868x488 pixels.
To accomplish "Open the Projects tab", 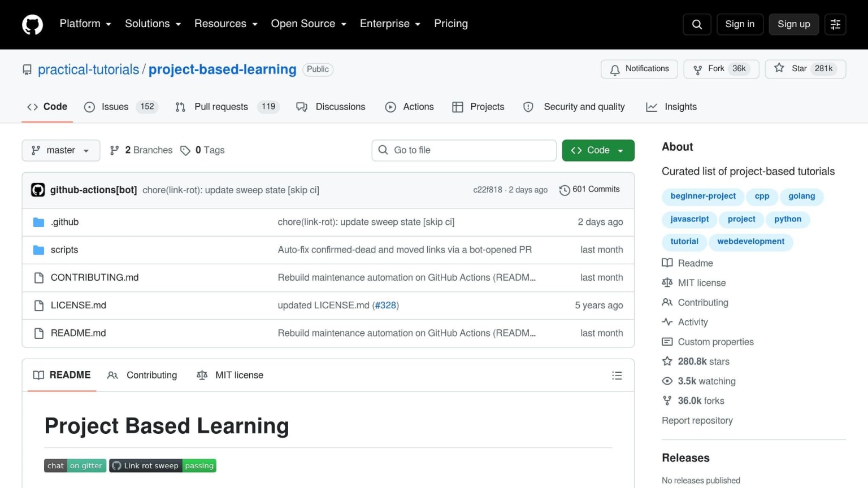I will (479, 107).
